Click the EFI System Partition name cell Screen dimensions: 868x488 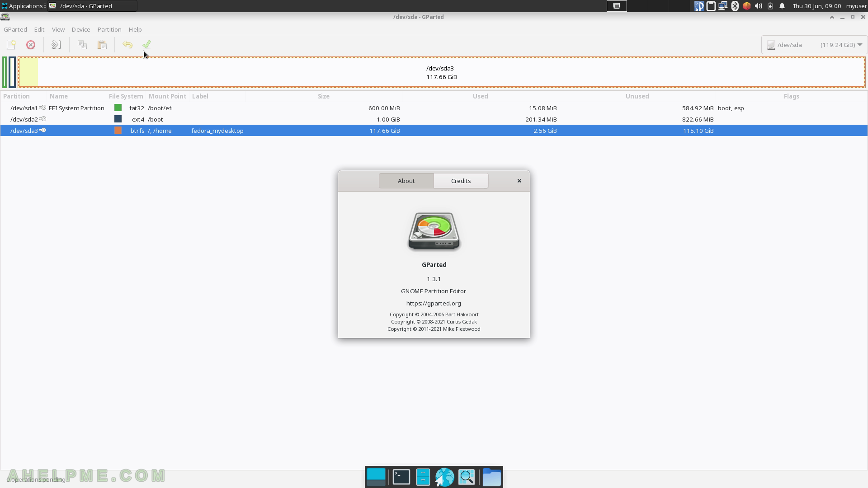pos(76,108)
